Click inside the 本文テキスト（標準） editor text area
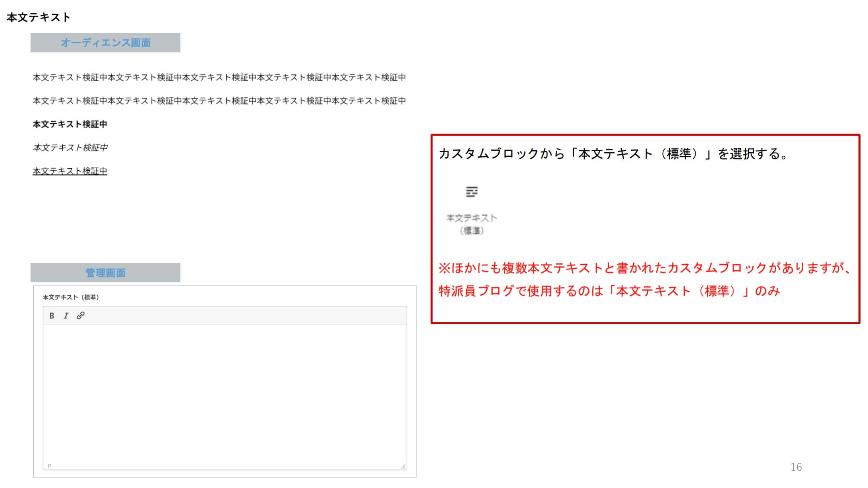Screen dimensions: 868x488 tap(225, 394)
